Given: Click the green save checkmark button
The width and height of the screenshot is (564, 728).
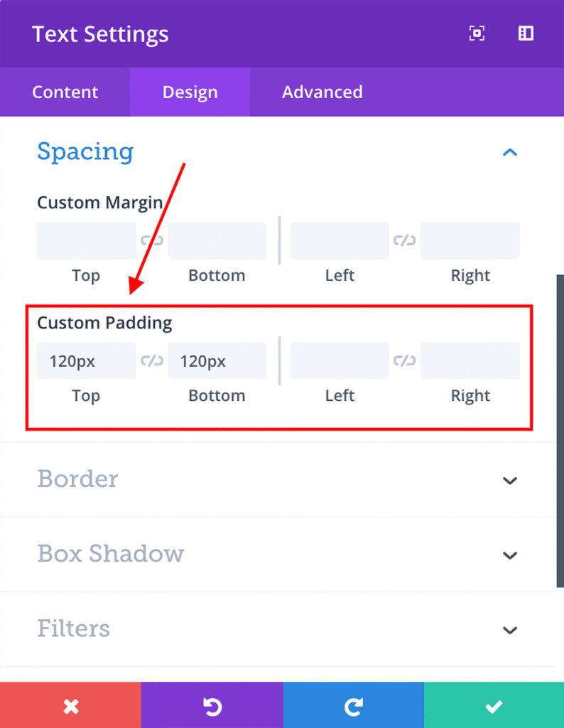Looking at the screenshot, I should click(494, 706).
